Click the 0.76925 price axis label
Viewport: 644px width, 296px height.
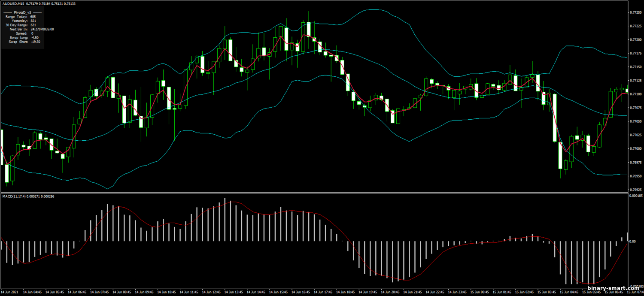coord(635,189)
